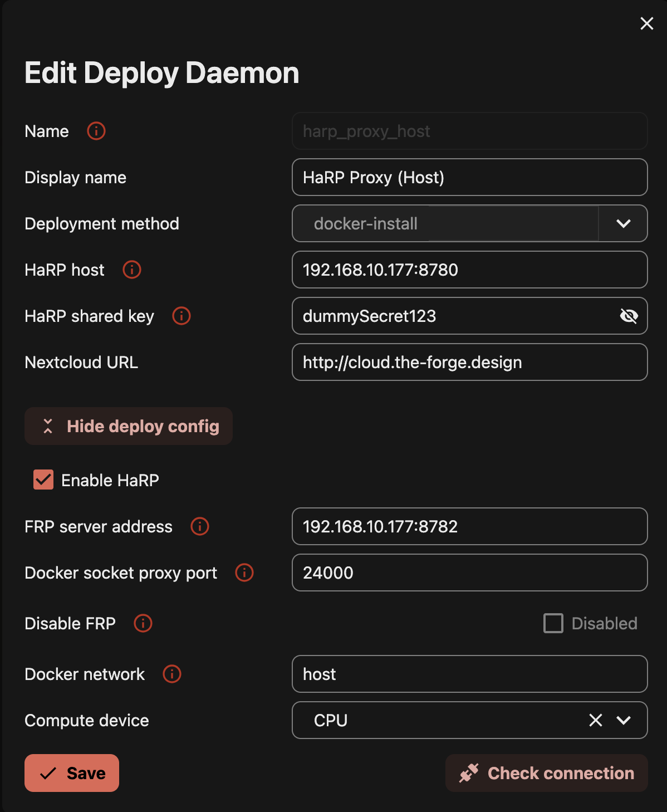This screenshot has height=812, width=667.
Task: Uncheck the Enable HaRP checkbox
Action: pos(43,480)
